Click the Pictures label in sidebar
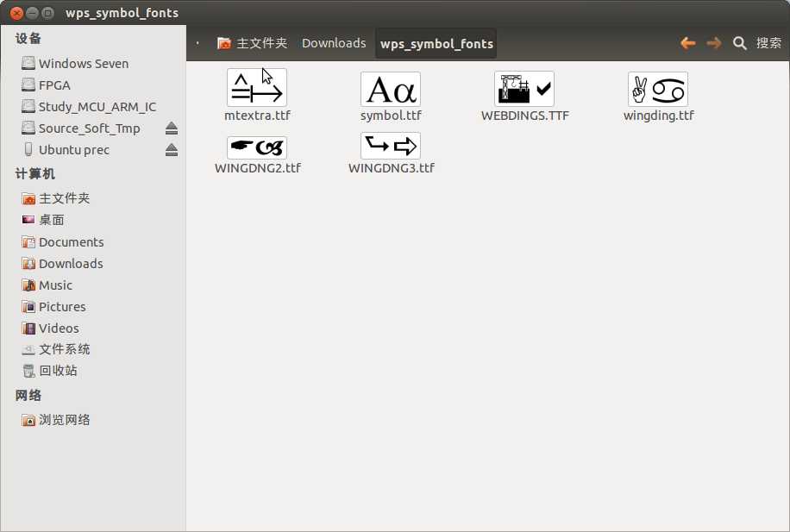This screenshot has width=790, height=532. pyautogui.click(x=62, y=307)
